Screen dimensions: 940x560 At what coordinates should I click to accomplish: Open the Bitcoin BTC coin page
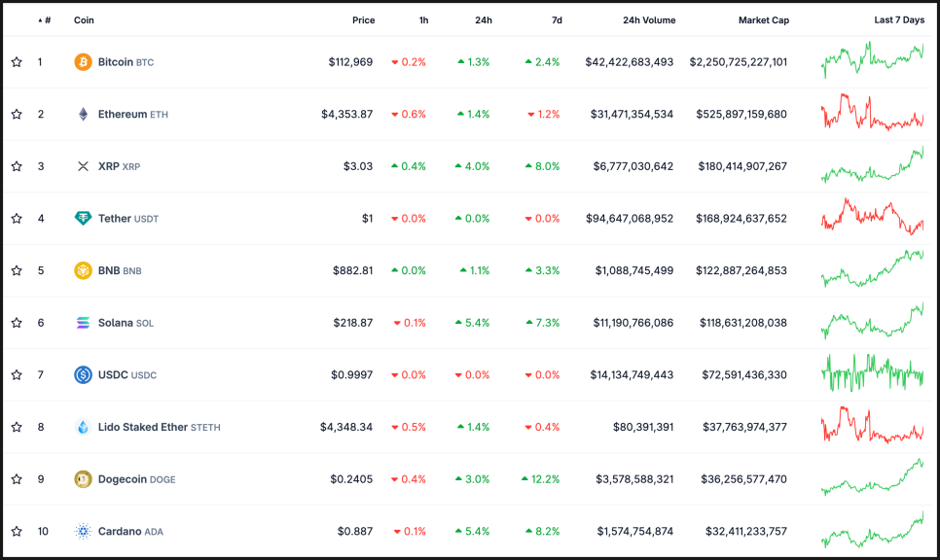point(126,61)
